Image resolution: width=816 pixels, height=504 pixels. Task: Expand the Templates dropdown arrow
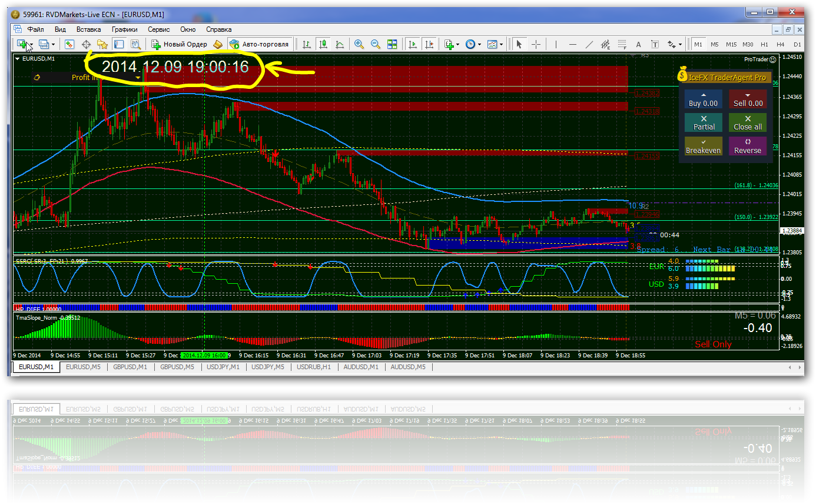click(x=501, y=45)
